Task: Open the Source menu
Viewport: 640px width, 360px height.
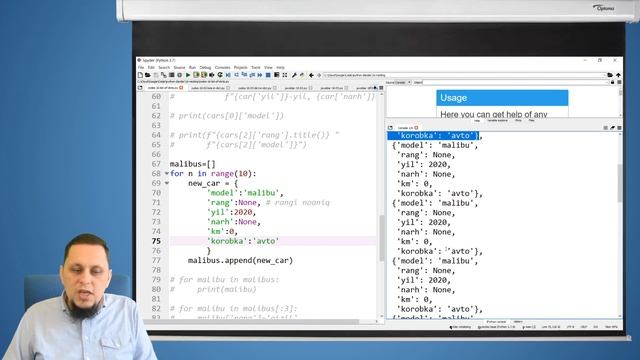Action: [179, 67]
